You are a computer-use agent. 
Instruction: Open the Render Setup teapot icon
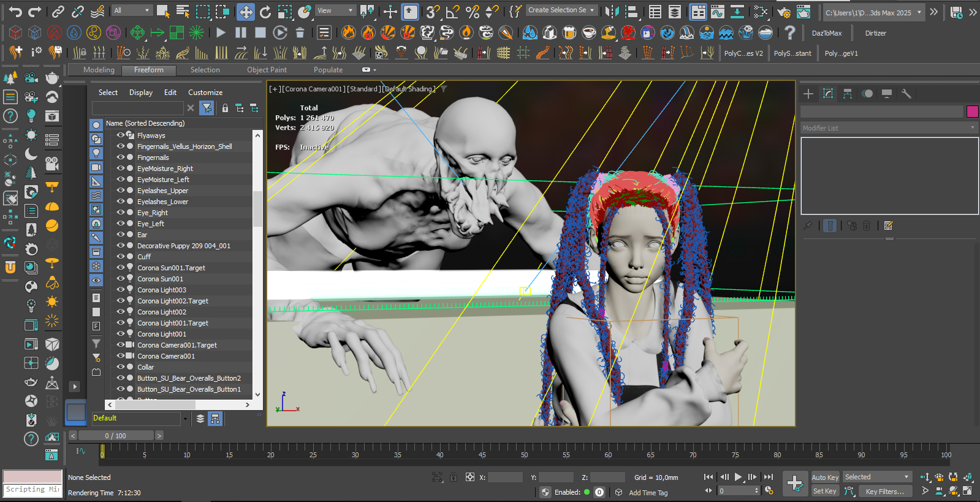784,12
